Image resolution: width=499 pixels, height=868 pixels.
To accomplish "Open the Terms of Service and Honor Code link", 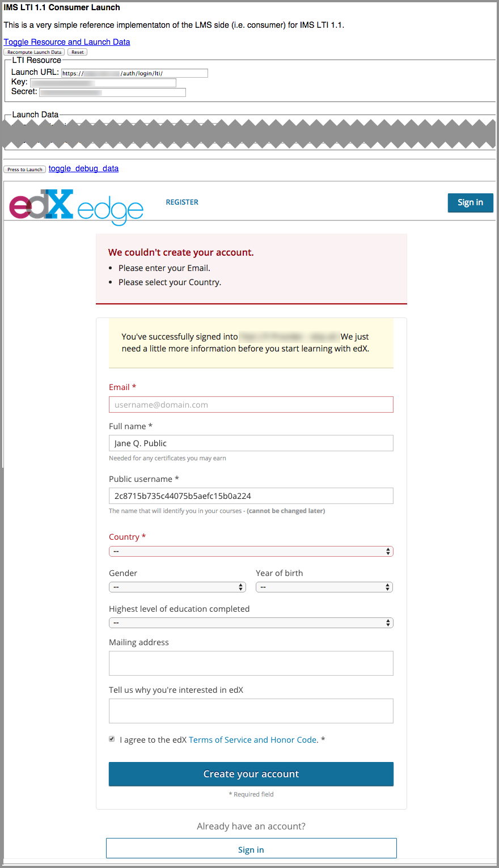I will 253,740.
